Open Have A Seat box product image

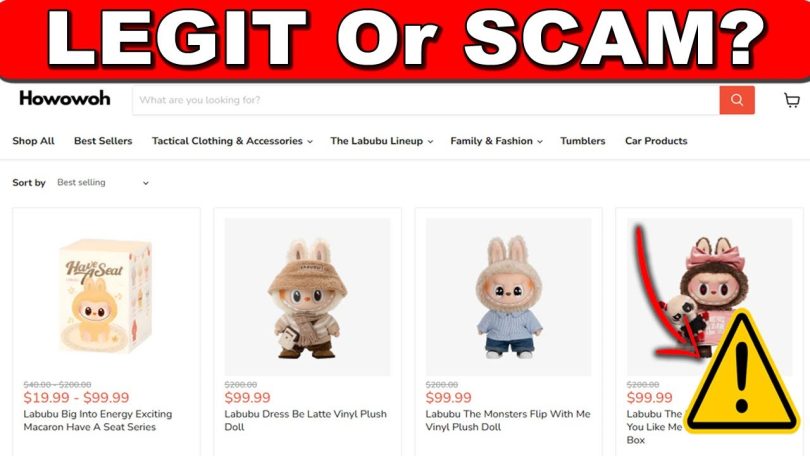pos(106,297)
